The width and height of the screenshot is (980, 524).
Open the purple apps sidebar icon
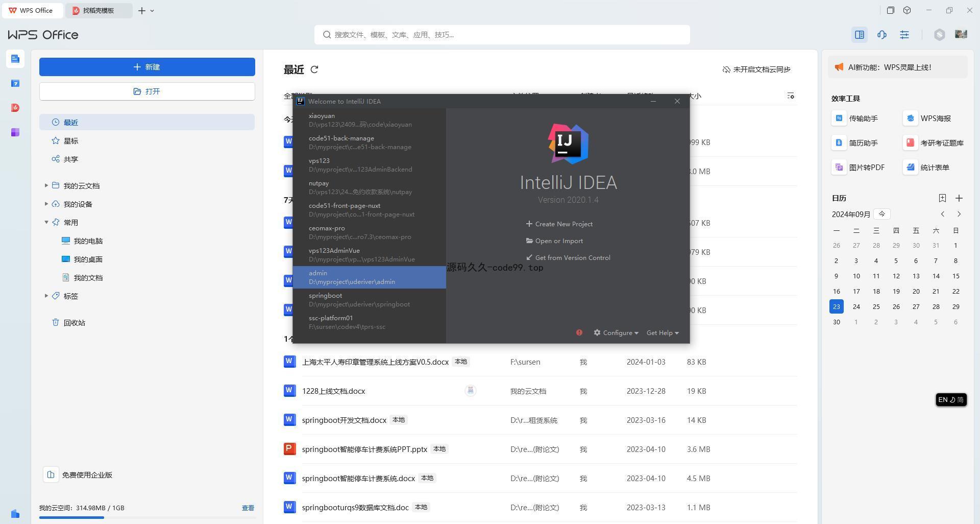coord(15,132)
